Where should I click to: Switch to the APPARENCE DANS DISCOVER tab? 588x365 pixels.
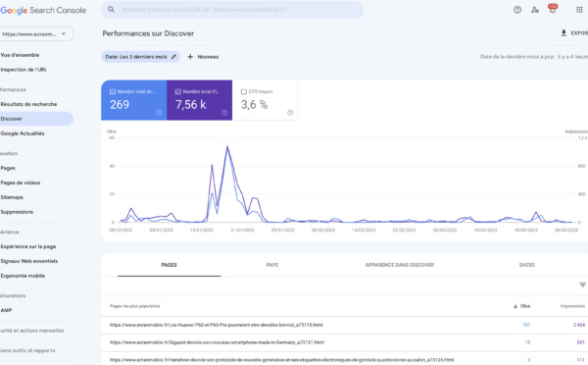(400, 265)
